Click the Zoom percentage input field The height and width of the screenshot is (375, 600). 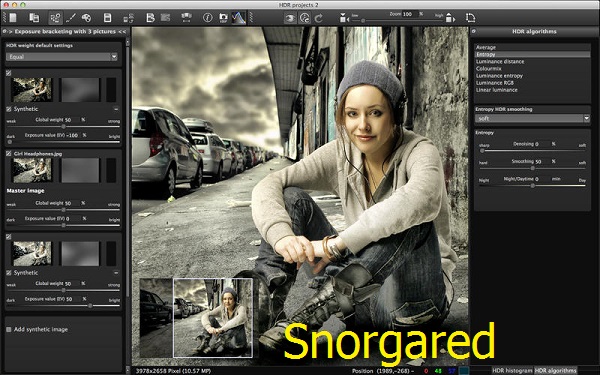[410, 14]
